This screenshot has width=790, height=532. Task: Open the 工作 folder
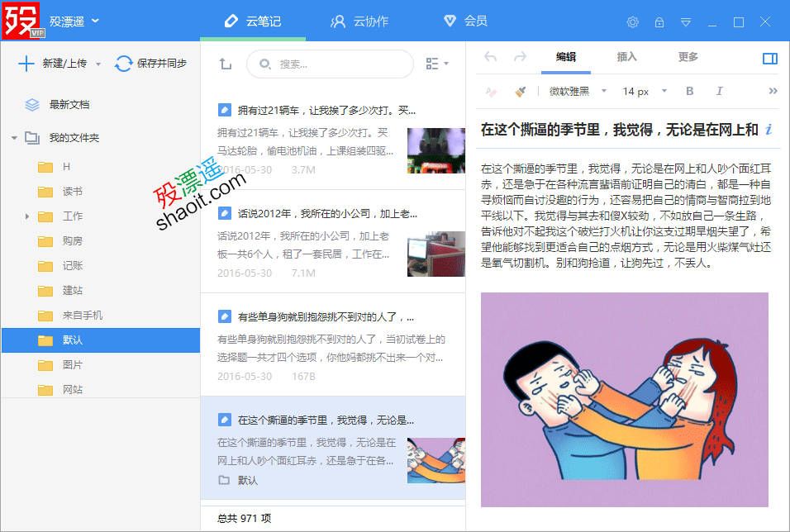point(72,216)
